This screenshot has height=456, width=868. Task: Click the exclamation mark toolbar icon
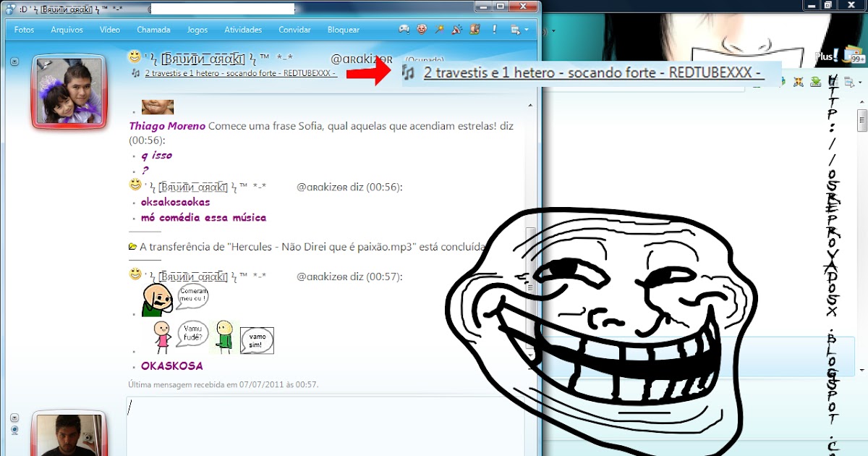click(495, 30)
